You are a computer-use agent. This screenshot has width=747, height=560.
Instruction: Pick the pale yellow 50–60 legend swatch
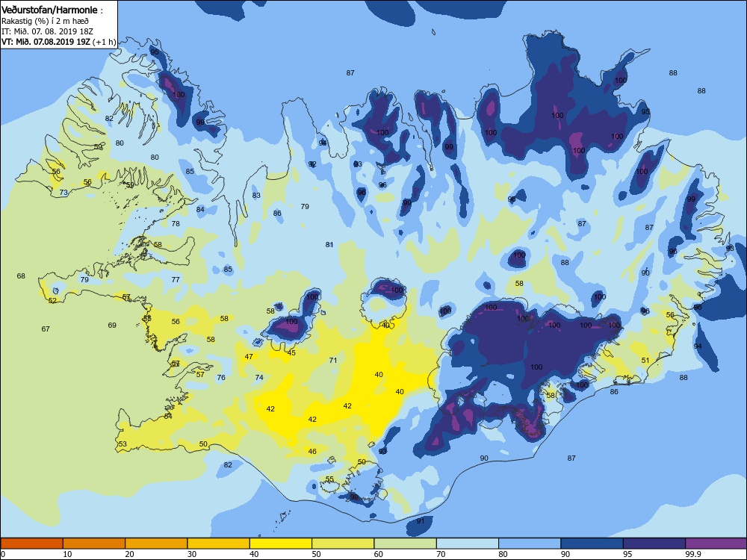click(343, 544)
